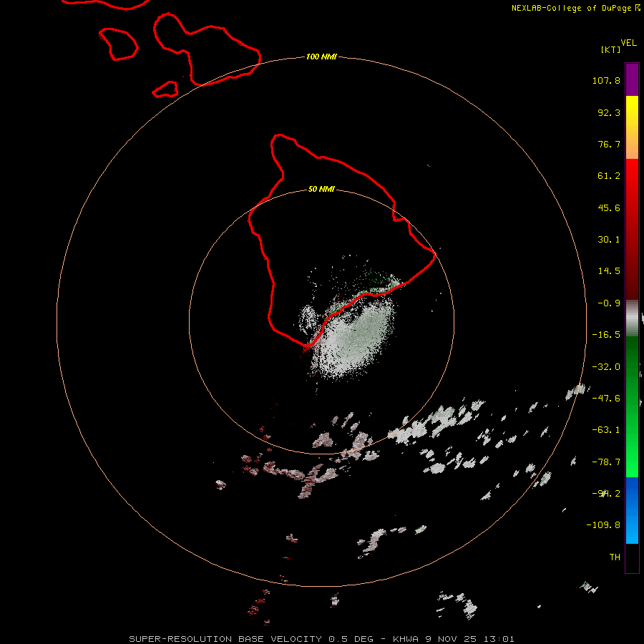Click the -63.1 legend value

point(606,430)
